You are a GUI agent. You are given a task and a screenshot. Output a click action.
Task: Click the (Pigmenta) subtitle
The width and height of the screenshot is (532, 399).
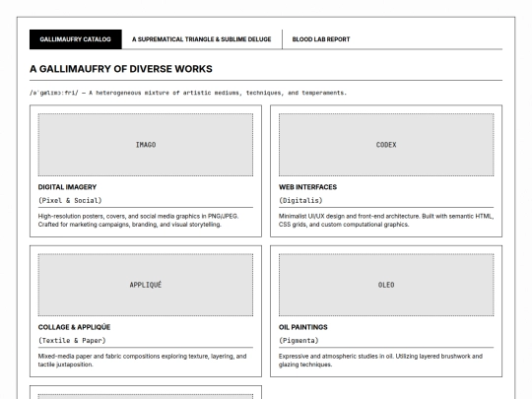click(x=299, y=340)
